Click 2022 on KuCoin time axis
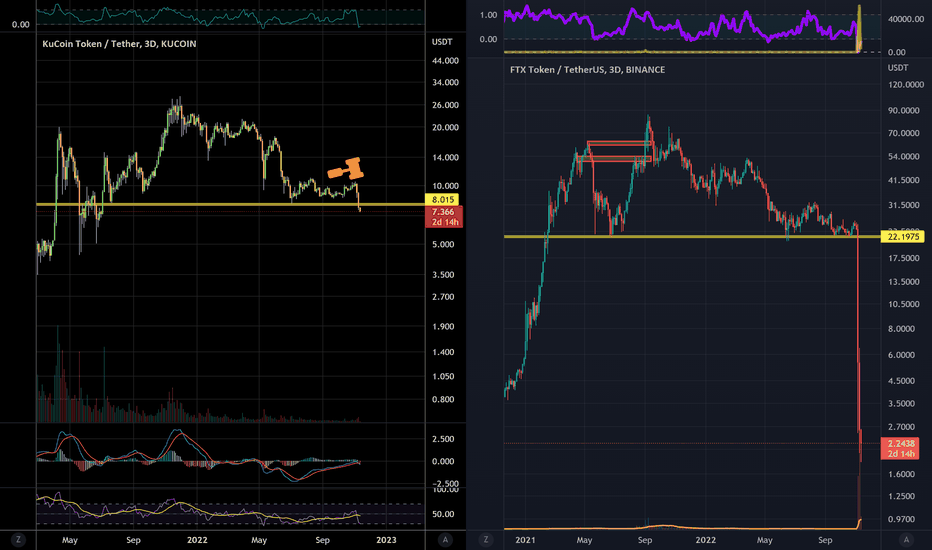 click(x=197, y=540)
